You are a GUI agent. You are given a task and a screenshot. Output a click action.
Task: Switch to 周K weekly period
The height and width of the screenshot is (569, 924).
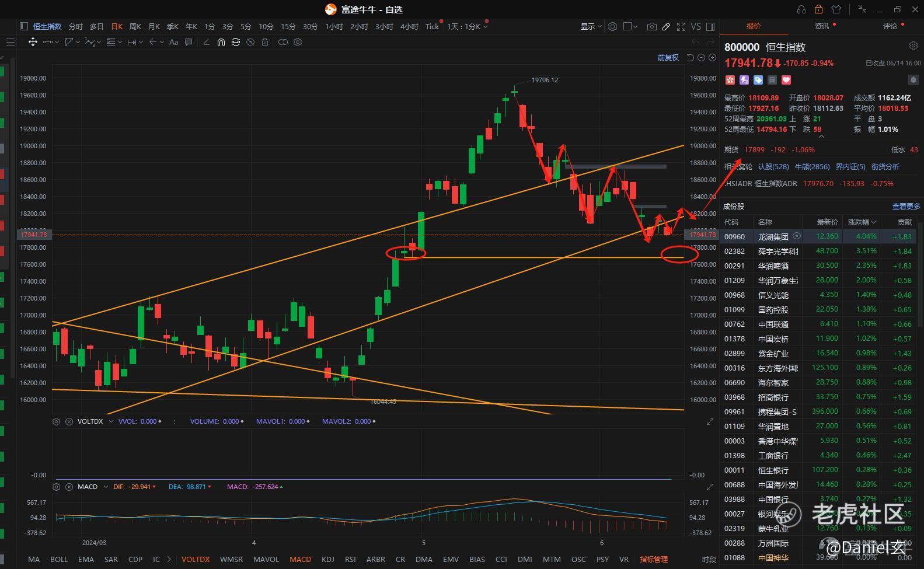pyautogui.click(x=135, y=26)
